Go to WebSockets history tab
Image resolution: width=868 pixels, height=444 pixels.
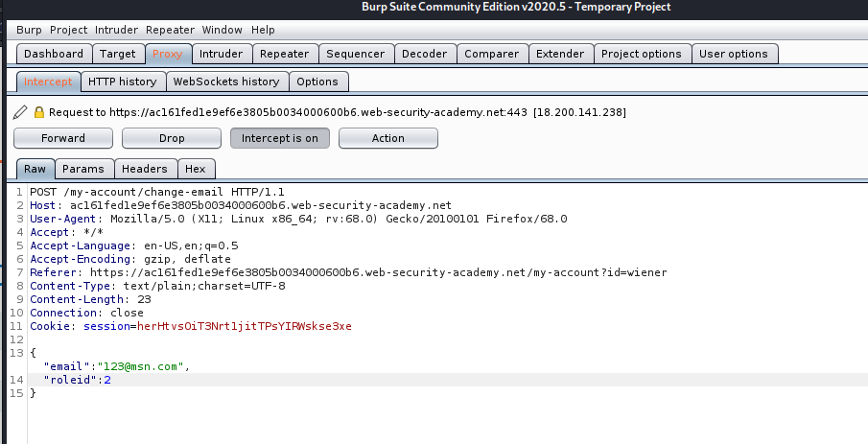226,82
